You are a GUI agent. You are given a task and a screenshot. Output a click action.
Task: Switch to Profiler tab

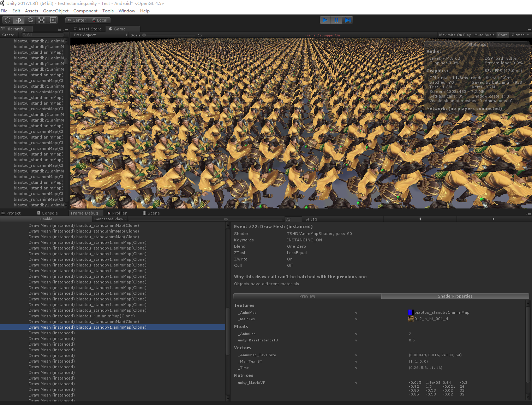[117, 213]
